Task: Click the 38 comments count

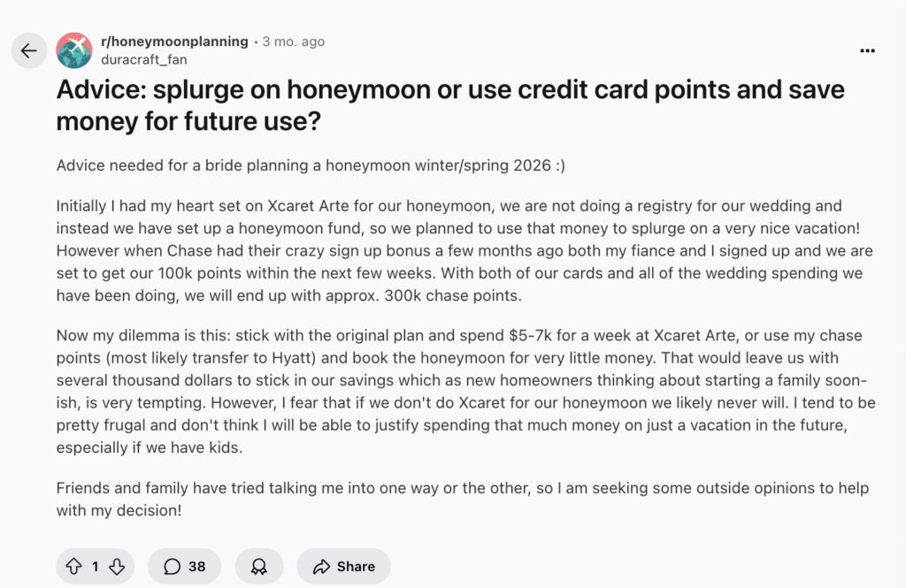Action: (197, 567)
